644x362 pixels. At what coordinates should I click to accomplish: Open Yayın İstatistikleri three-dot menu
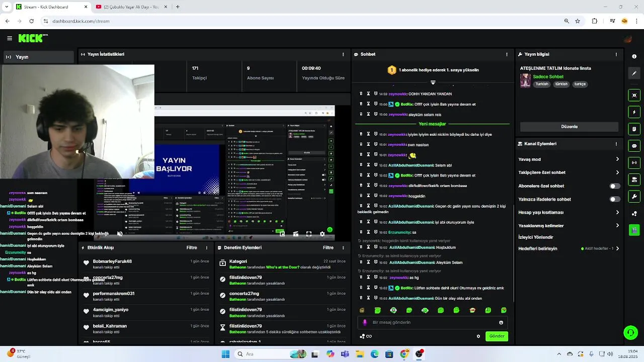[343, 54]
